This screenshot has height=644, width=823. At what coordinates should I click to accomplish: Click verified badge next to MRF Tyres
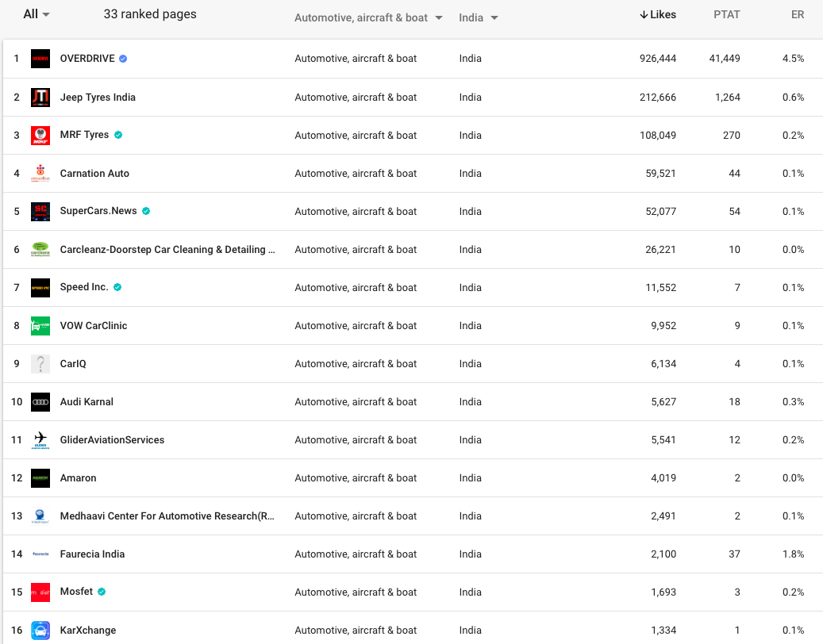tap(118, 135)
